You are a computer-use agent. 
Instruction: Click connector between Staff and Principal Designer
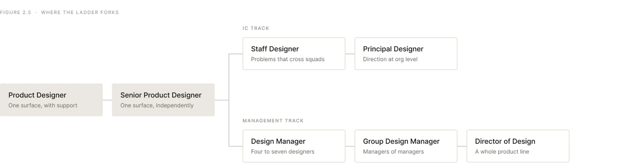(x=350, y=54)
